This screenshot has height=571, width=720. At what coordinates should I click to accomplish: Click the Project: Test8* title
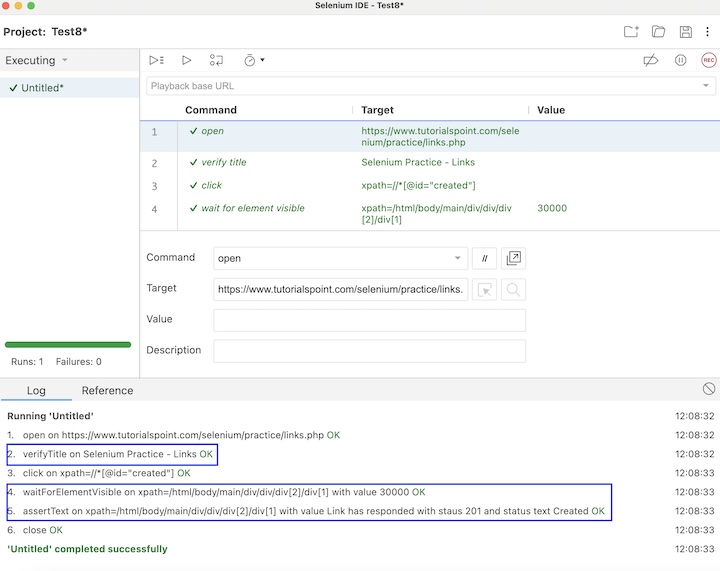point(45,32)
